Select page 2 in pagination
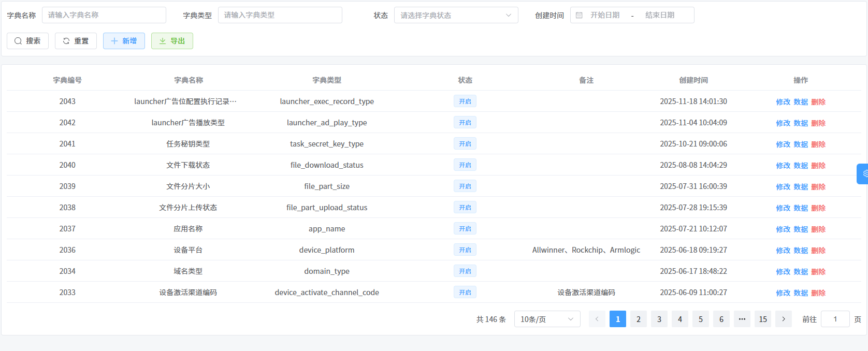 tap(639, 319)
